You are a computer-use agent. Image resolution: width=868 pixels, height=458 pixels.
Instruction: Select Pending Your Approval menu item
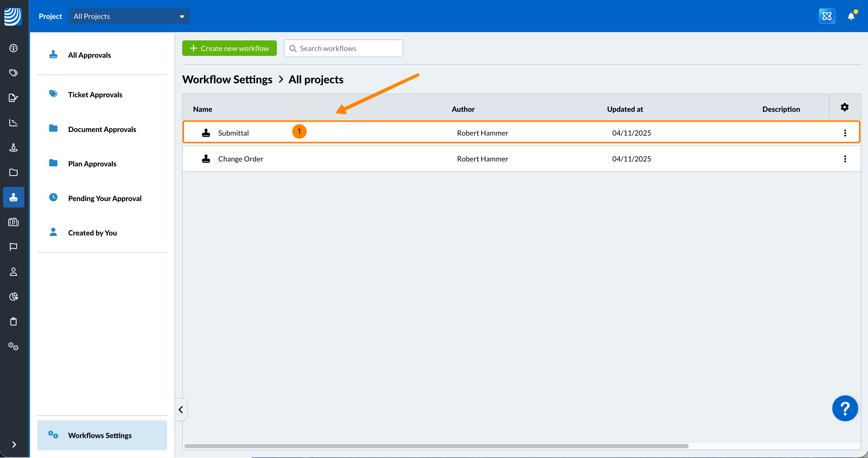pos(105,198)
